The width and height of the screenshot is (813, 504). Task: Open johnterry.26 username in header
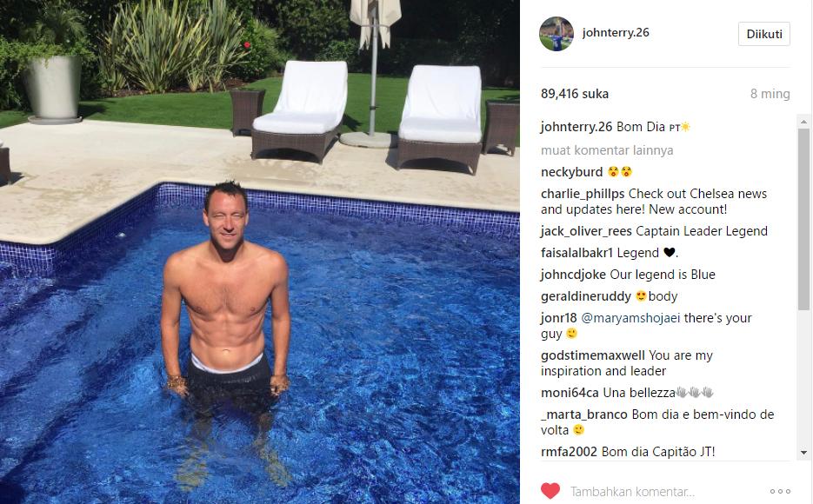click(616, 33)
